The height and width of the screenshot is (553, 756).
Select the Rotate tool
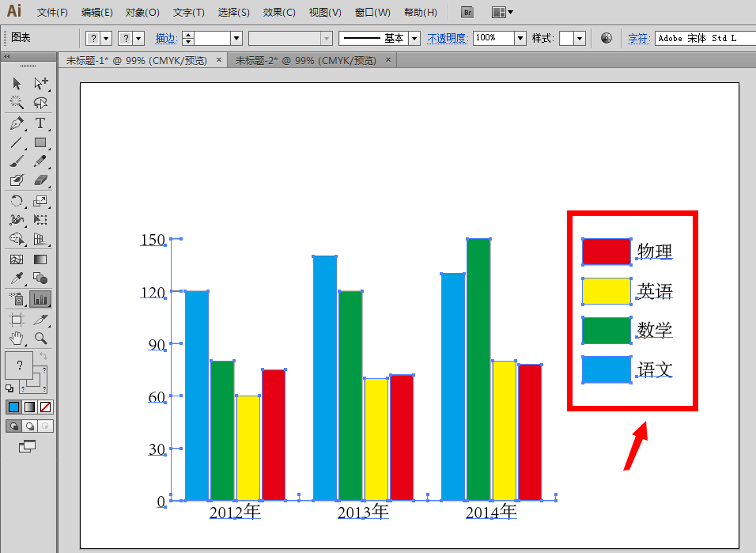[x=17, y=201]
